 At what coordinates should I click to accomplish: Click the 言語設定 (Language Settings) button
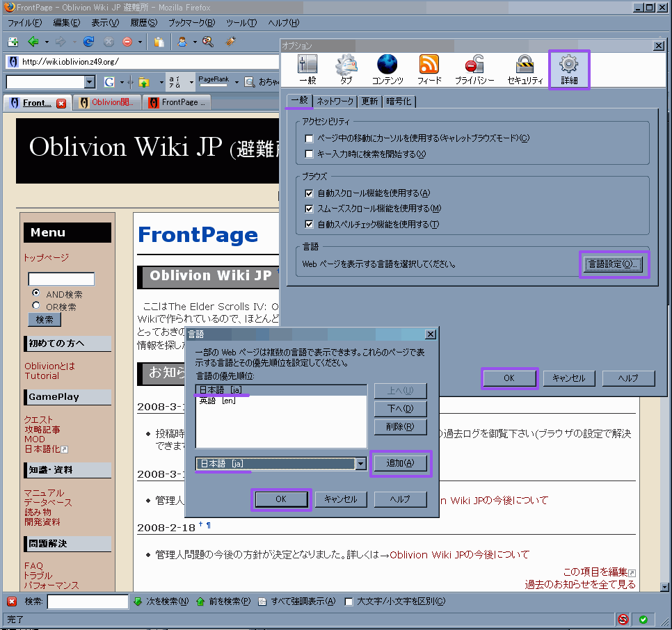point(612,264)
